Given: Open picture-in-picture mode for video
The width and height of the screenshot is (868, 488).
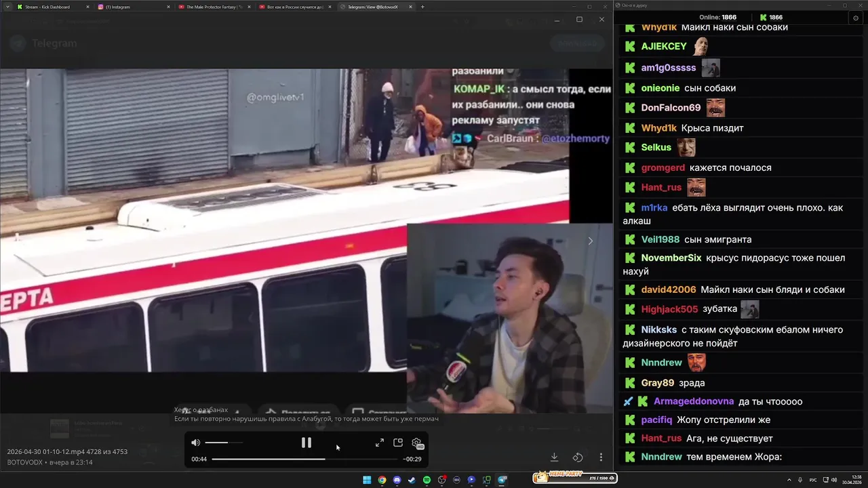Looking at the screenshot, I should point(398,443).
